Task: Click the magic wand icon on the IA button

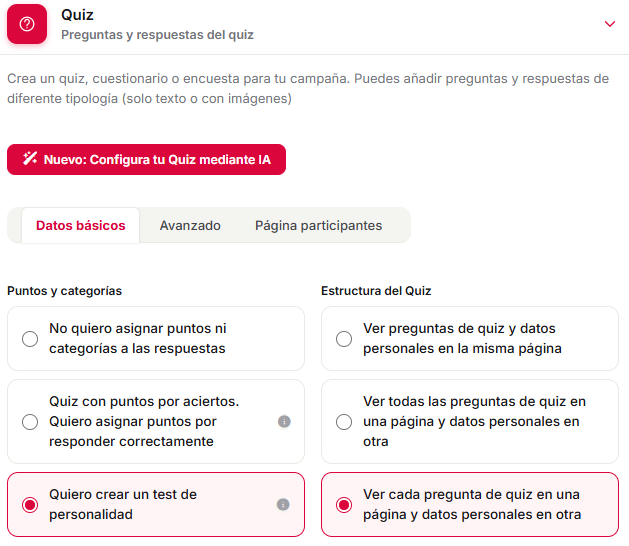Action: tap(30, 159)
